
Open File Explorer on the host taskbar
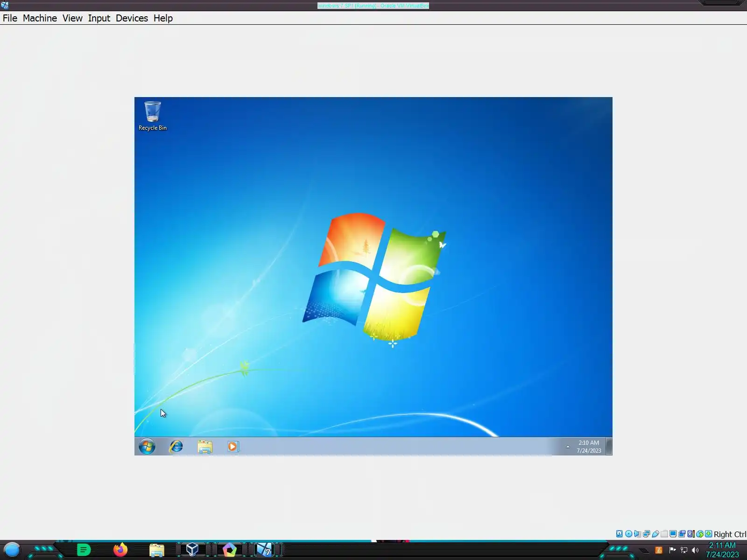click(x=157, y=551)
